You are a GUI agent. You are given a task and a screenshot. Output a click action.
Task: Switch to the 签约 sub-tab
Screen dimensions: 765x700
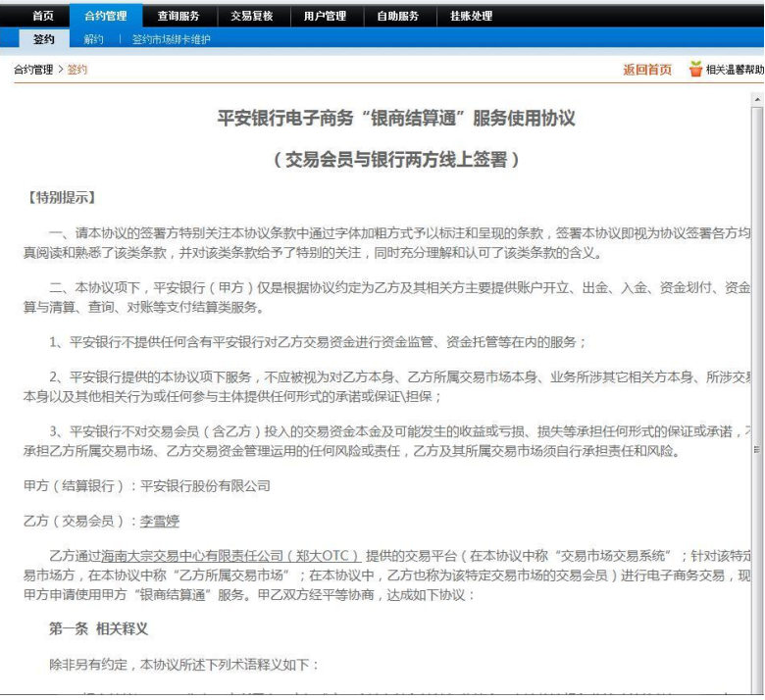coord(44,39)
